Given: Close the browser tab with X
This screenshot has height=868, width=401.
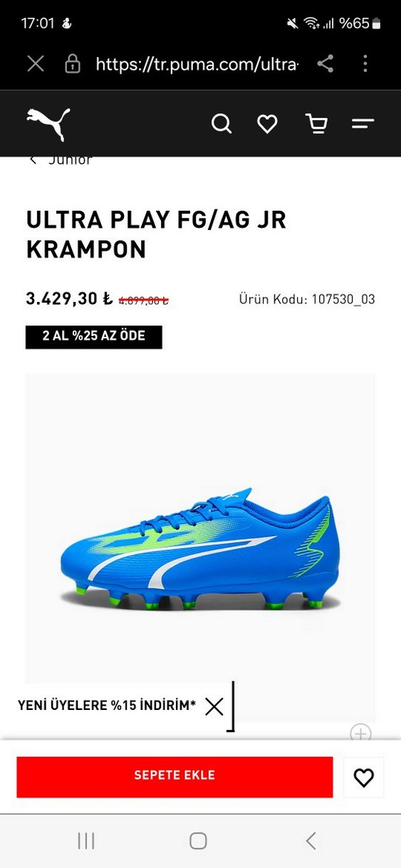Looking at the screenshot, I should pos(36,64).
